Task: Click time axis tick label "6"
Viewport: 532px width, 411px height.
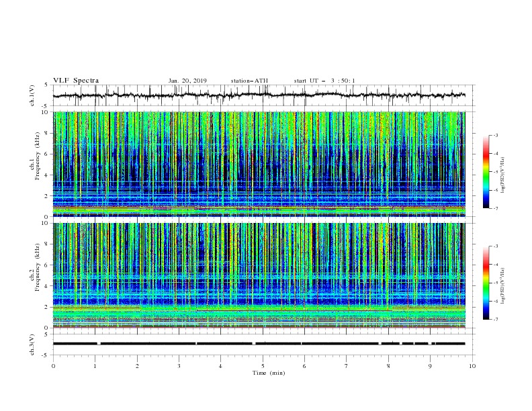Action: [304, 366]
